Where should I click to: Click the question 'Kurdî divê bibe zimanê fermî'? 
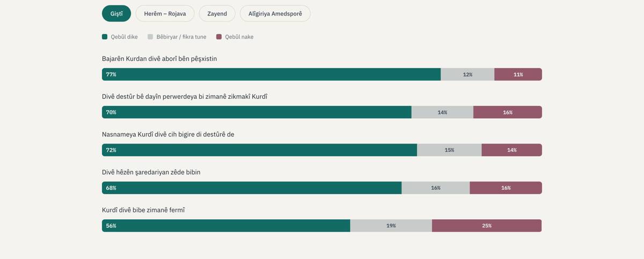pos(143,210)
